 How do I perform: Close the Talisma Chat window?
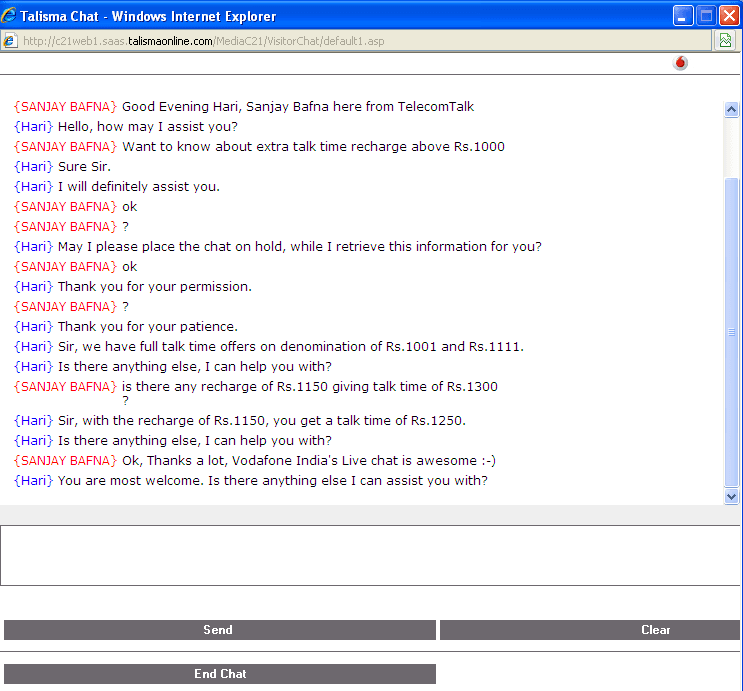coord(729,16)
